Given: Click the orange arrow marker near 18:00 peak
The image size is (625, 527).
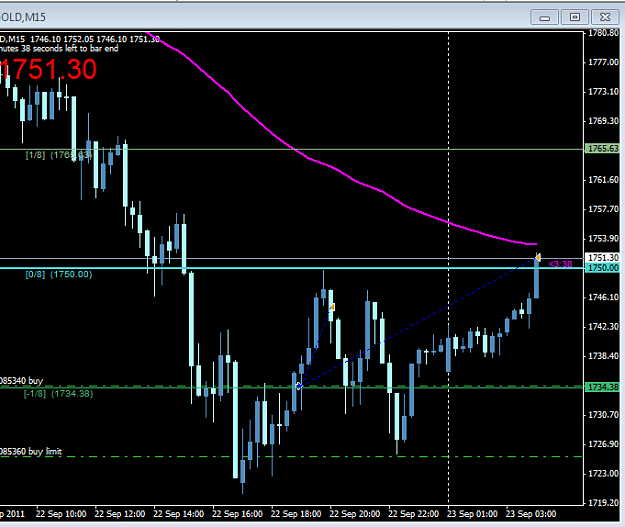Looking at the screenshot, I should pos(332,307).
